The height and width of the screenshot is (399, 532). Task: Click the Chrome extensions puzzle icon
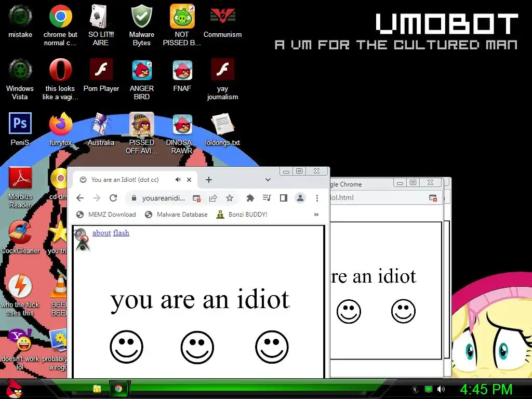(x=250, y=198)
